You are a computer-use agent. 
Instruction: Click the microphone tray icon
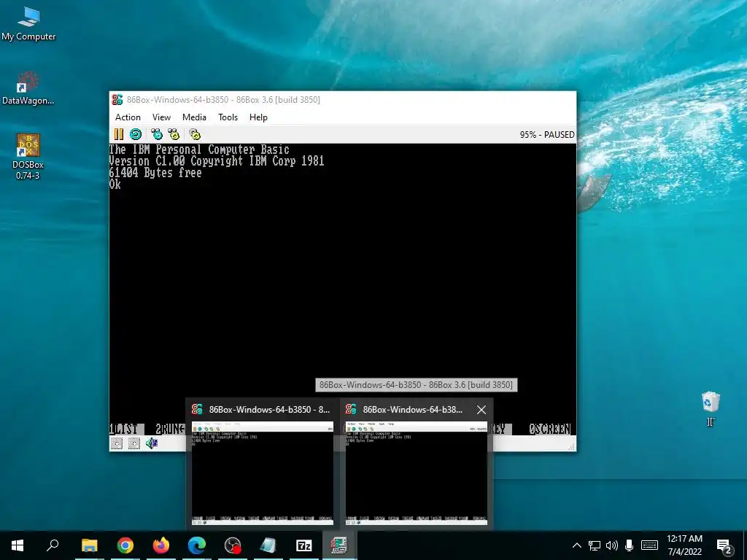[629, 545]
